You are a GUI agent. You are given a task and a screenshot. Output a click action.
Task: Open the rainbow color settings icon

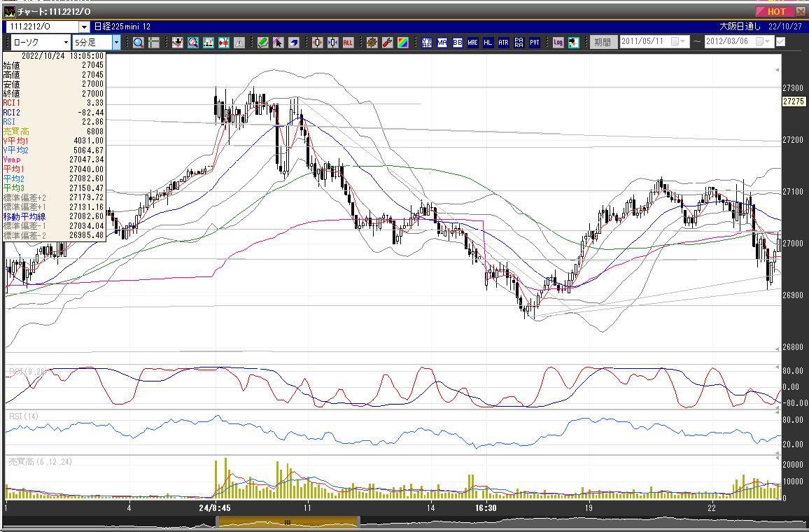pyautogui.click(x=403, y=42)
